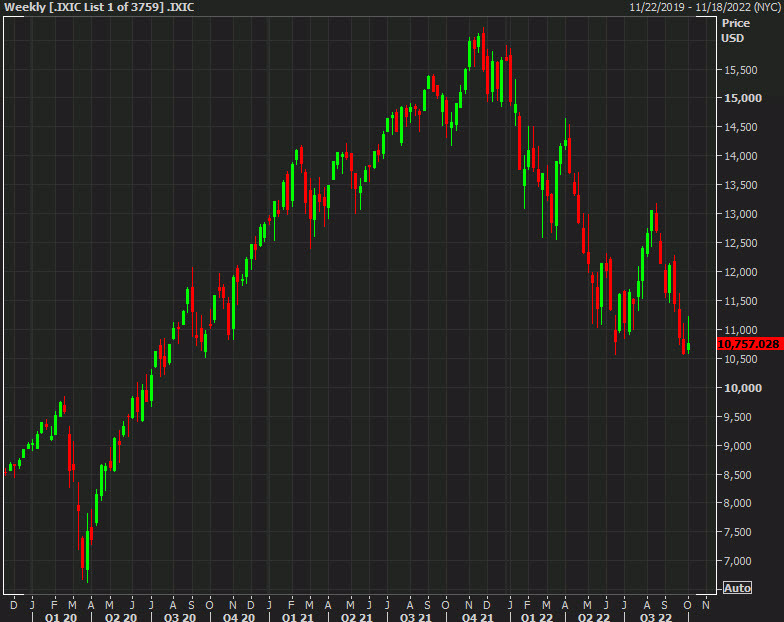Click the 8,500 price axis label
784x622 pixels.
click(x=738, y=475)
